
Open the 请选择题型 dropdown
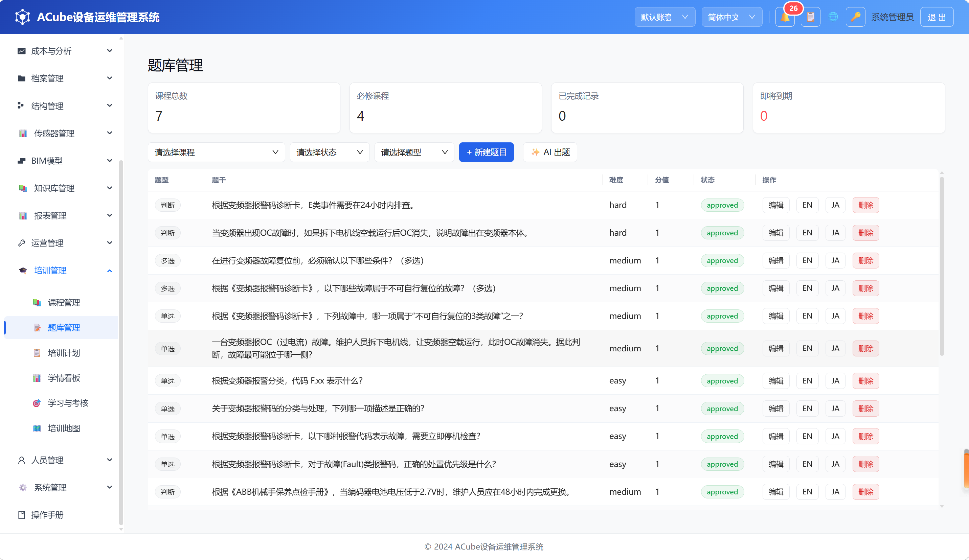point(414,152)
